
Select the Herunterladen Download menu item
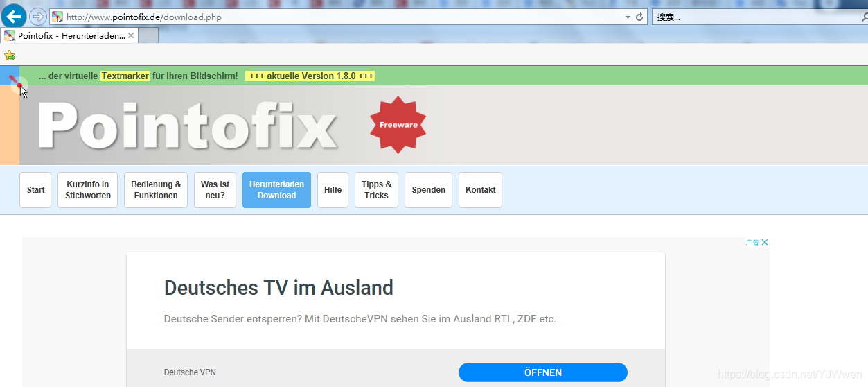click(276, 190)
